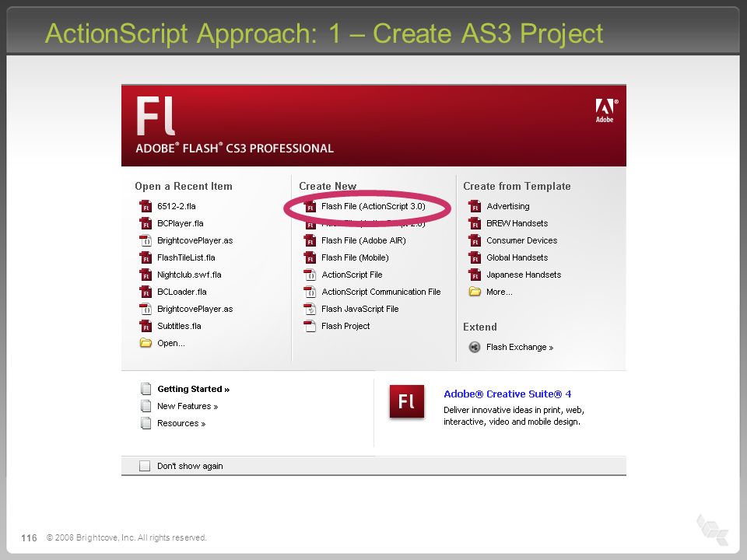This screenshot has width=747, height=560.
Task: Create a new Flash File (Adobe AIR)
Action: tap(363, 240)
